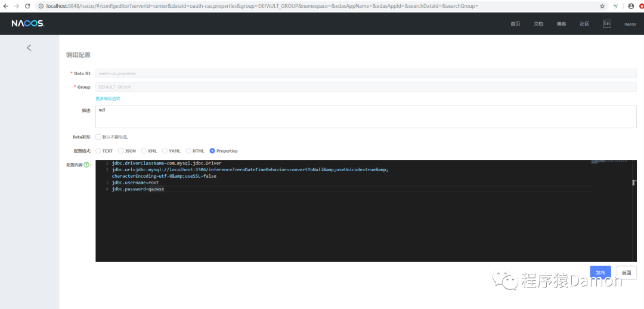The width and height of the screenshot is (644, 309).
Task: Click the Data ID input field
Action: pos(366,73)
